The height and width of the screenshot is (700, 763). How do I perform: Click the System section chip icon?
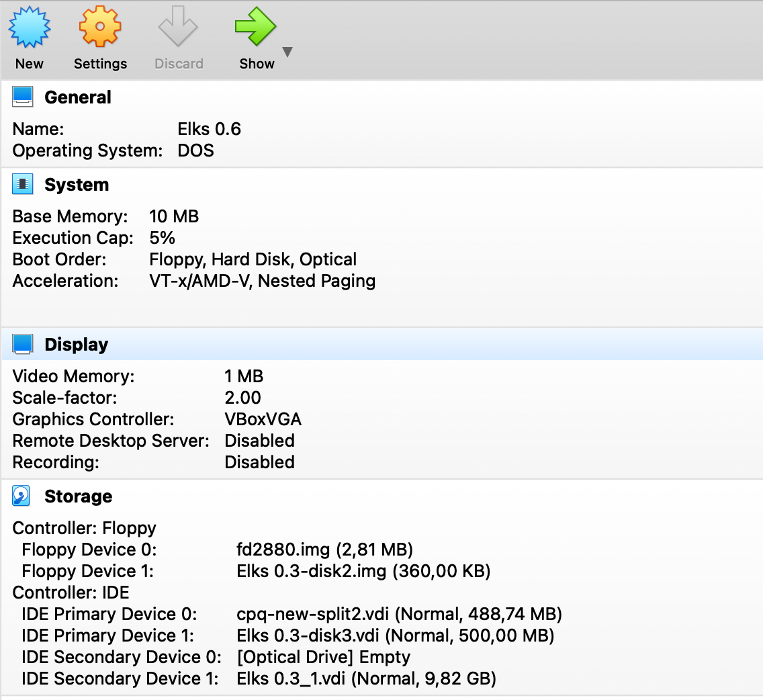(x=22, y=184)
